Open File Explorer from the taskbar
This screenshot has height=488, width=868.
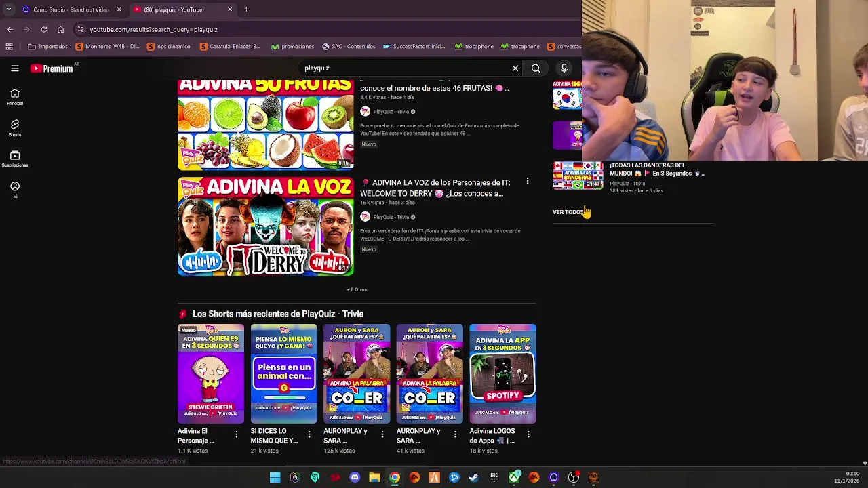(x=374, y=477)
